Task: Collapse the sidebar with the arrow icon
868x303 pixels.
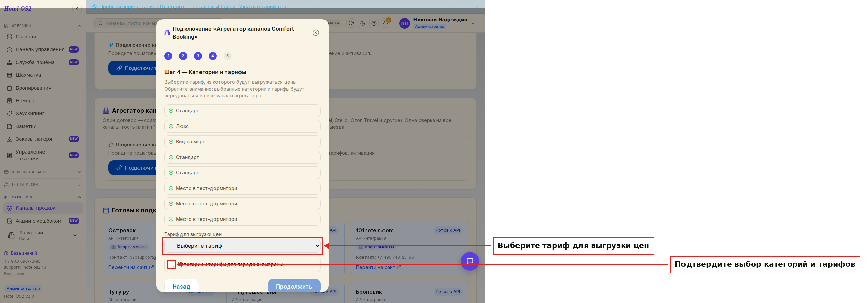Action: coord(77,9)
